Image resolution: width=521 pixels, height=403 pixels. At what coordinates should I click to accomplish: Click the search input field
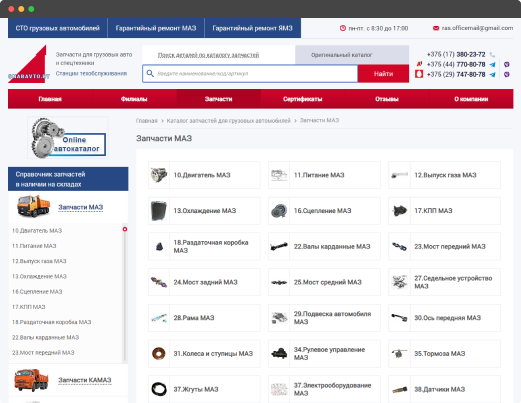point(250,73)
